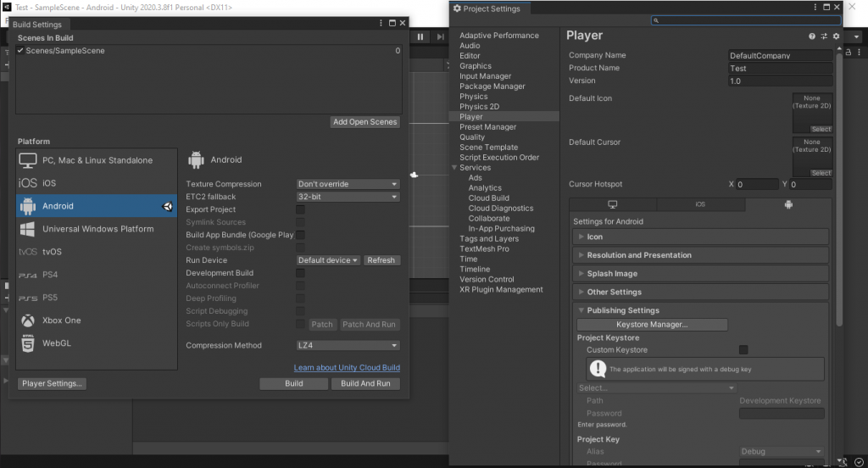
Task: Click the Android settings tab icon
Action: click(788, 204)
